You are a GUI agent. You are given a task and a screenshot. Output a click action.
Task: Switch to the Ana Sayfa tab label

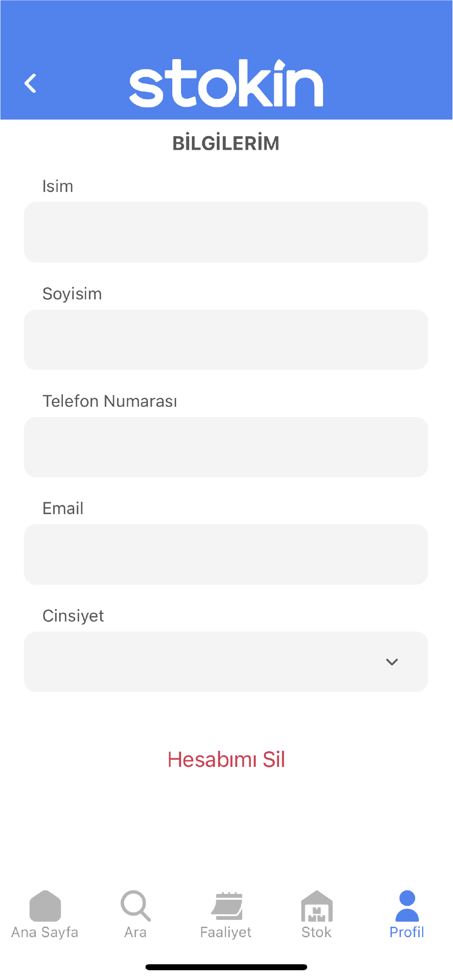click(x=45, y=932)
